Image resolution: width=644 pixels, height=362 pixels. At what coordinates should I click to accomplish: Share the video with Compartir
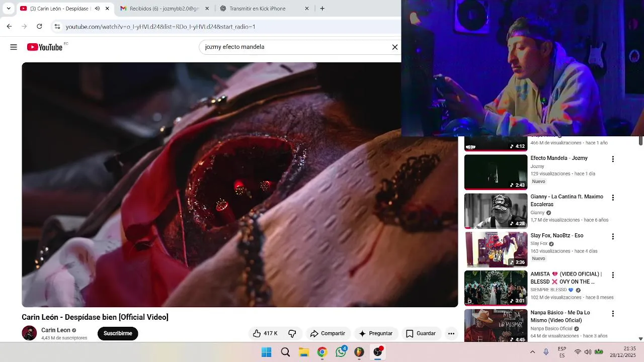(328, 333)
